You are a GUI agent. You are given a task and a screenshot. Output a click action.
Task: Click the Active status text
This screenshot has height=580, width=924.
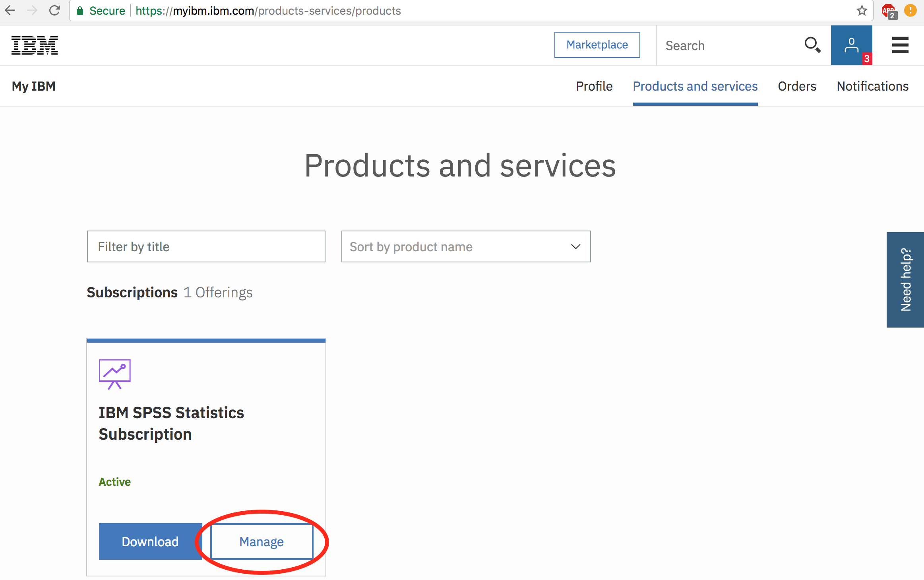pos(114,482)
